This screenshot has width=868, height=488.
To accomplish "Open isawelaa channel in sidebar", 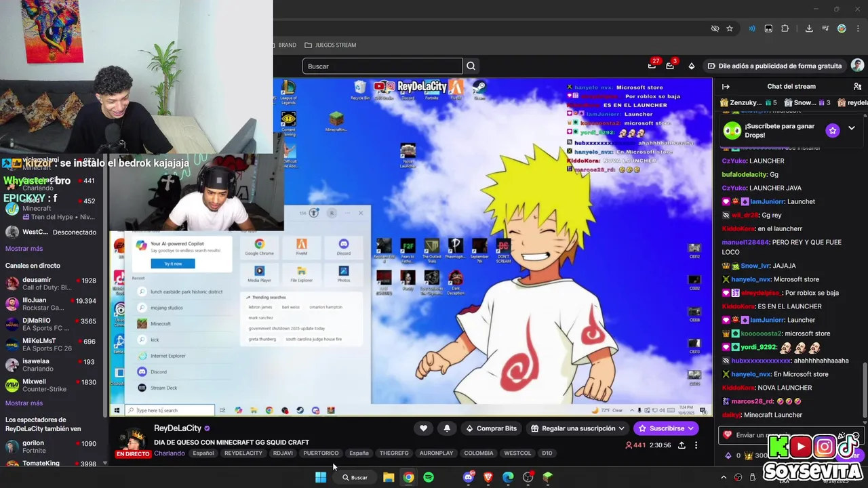I will tap(52, 365).
